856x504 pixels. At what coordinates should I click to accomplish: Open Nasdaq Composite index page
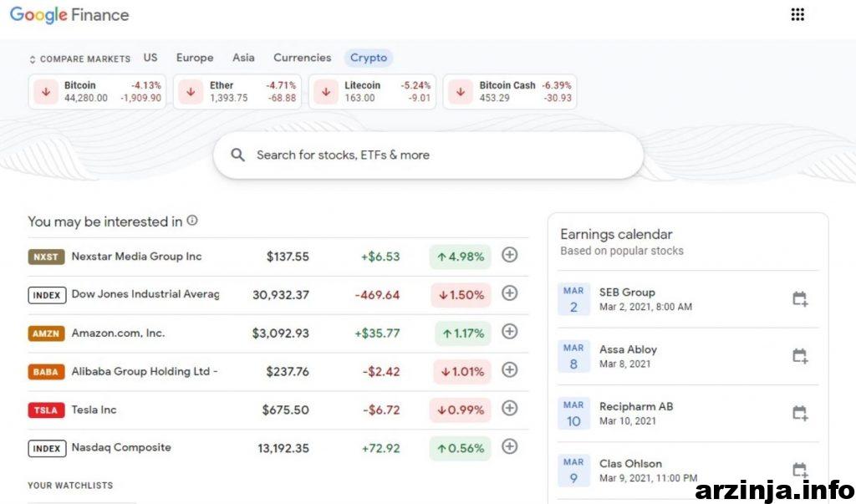point(121,448)
